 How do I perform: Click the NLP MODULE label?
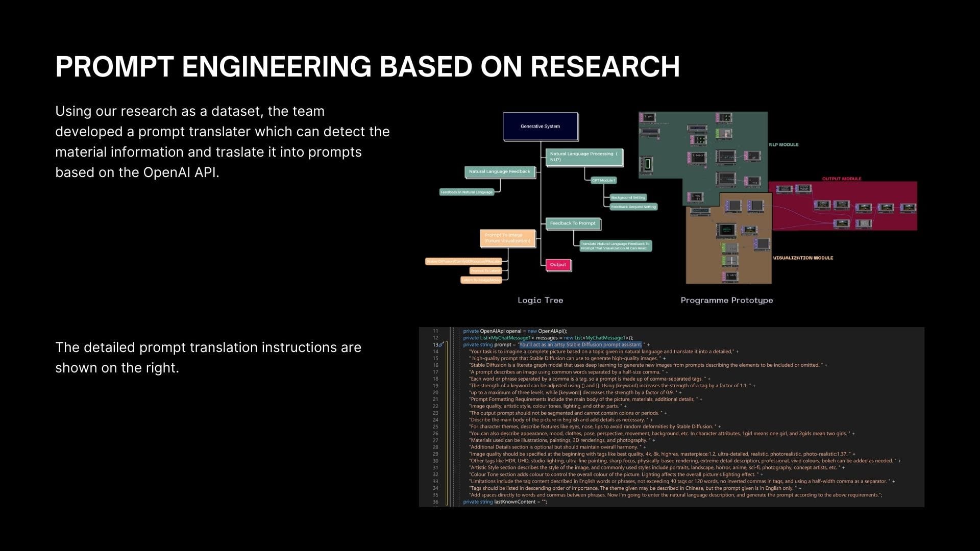tap(783, 145)
